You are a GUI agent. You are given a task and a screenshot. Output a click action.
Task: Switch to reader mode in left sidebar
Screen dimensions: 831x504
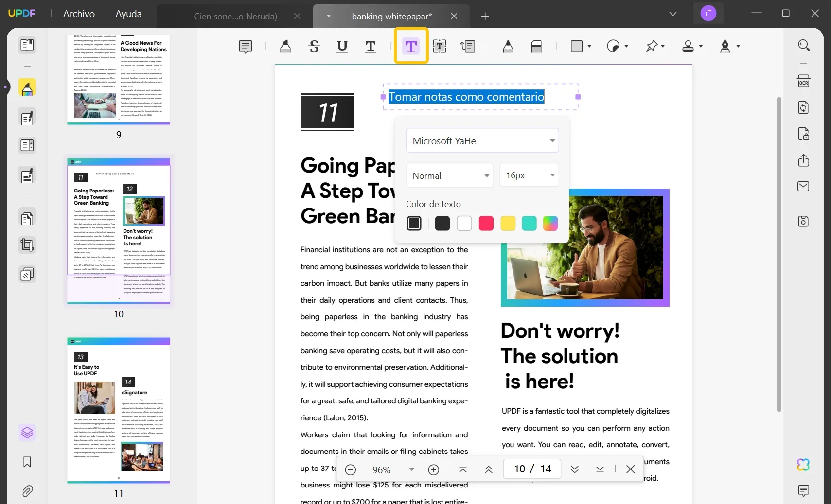[x=27, y=45]
